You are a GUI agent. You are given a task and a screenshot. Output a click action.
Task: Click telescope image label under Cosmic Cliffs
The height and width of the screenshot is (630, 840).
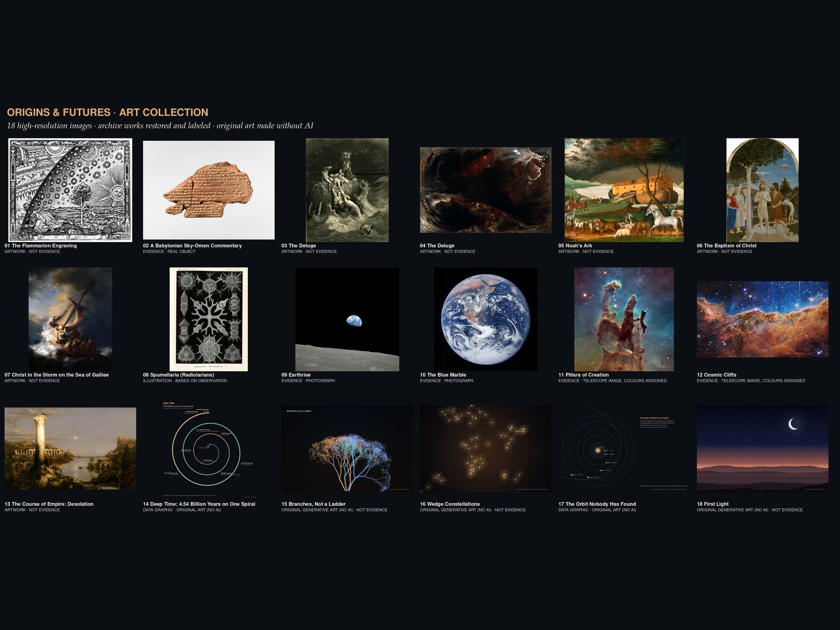point(751,381)
